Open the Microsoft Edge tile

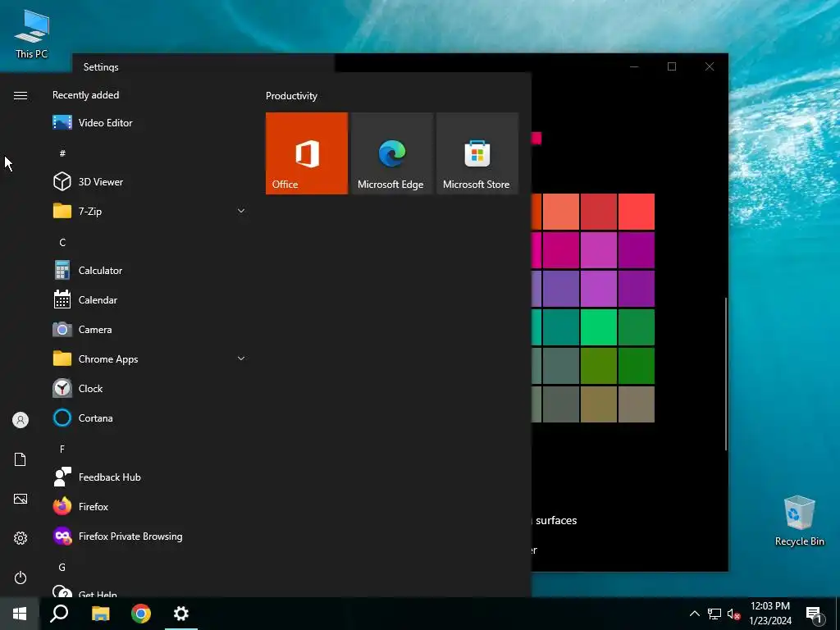[x=391, y=153]
